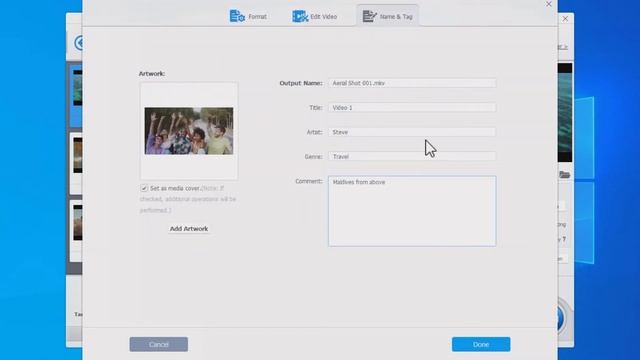Toggle Set as media cover checkbox
Viewport: 640px width, 360px height.
pos(144,188)
